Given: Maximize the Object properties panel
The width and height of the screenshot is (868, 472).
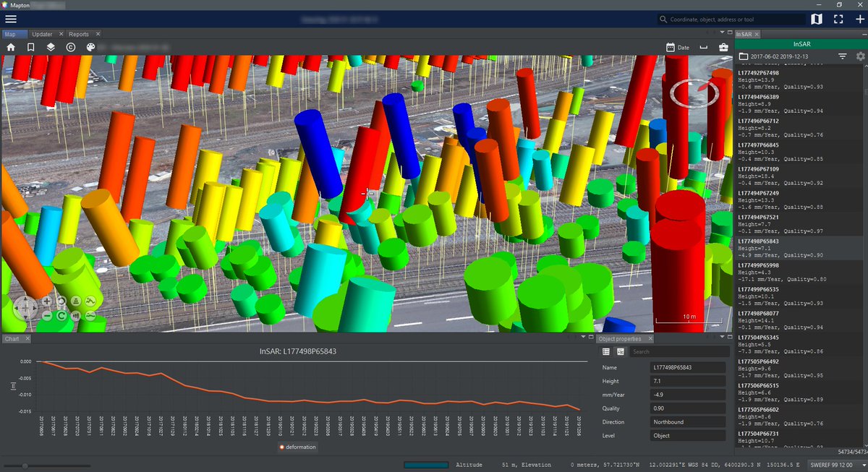Looking at the screenshot, I should pos(731,338).
